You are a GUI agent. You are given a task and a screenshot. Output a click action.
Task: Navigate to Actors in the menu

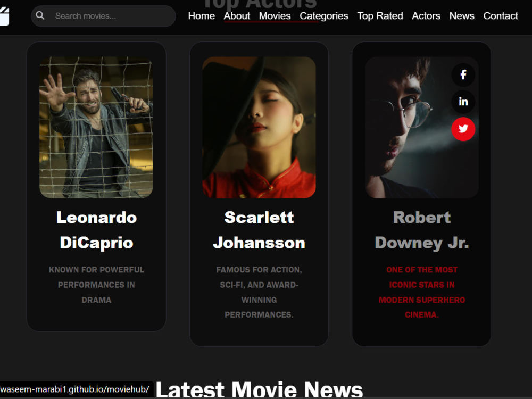[426, 16]
